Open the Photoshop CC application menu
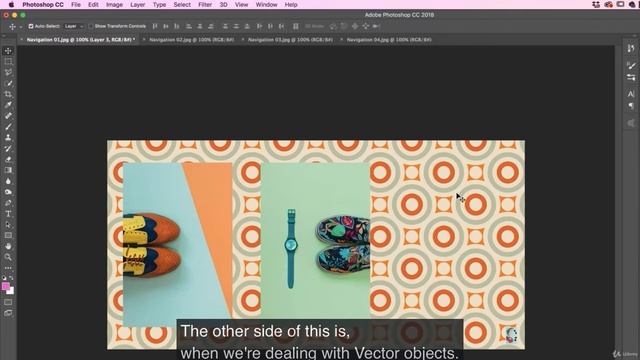This screenshot has width=640, height=360. [x=43, y=4]
